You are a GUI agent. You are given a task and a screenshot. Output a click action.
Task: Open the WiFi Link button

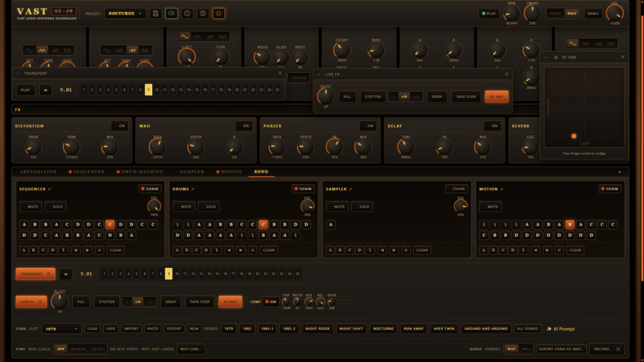191,349
